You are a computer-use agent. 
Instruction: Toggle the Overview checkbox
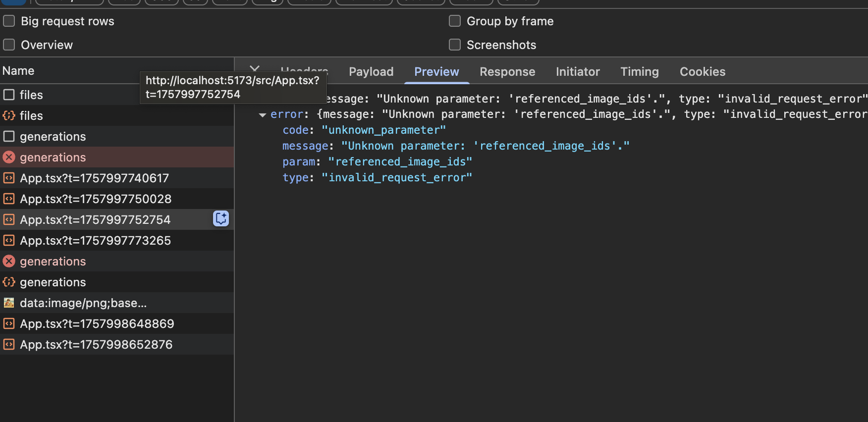[x=9, y=45]
